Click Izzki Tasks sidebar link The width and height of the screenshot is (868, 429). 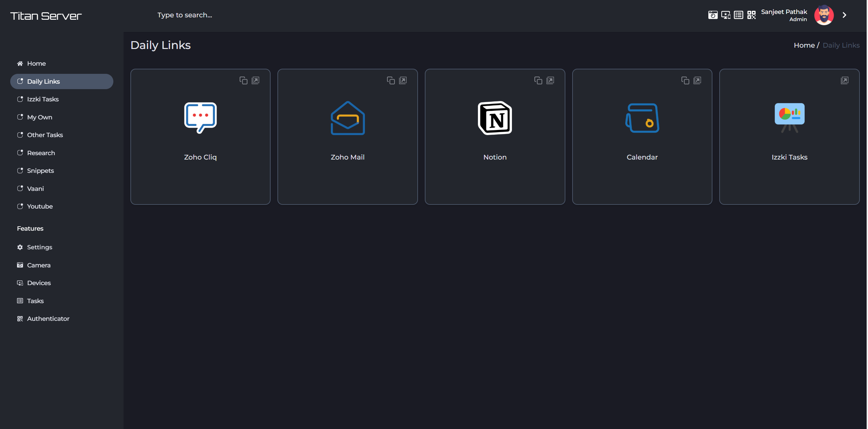click(43, 99)
